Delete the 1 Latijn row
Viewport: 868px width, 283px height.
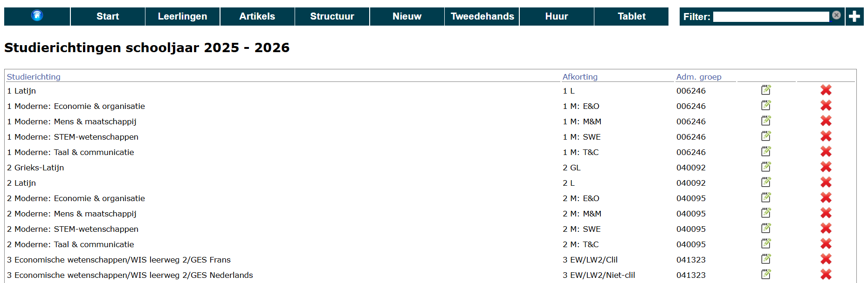[x=826, y=90]
